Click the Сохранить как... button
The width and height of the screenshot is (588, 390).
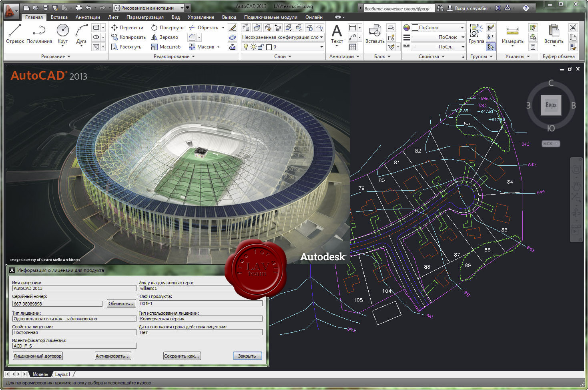pyautogui.click(x=182, y=356)
